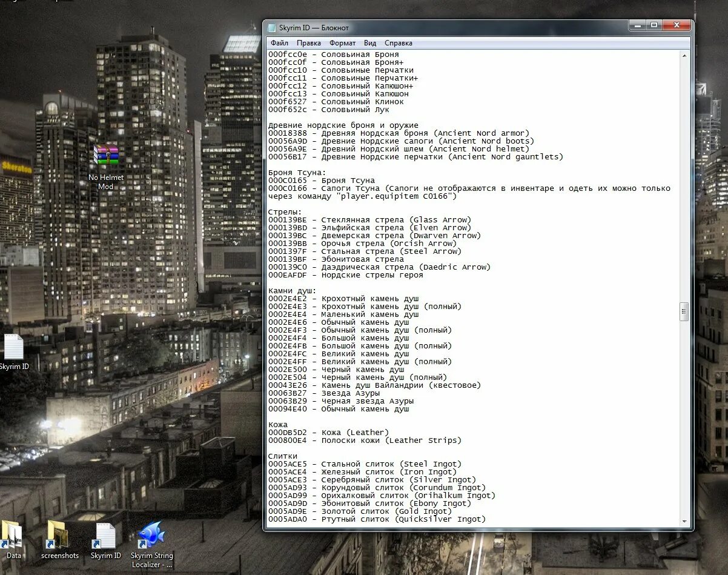Click line 00056A9E Древний Нордский шлем
728x575 pixels.
[x=399, y=149]
